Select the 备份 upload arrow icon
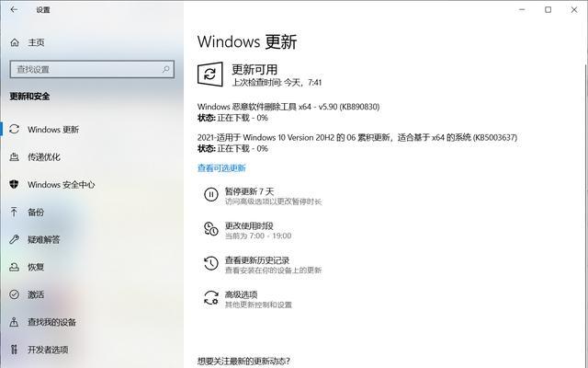 click(x=15, y=212)
